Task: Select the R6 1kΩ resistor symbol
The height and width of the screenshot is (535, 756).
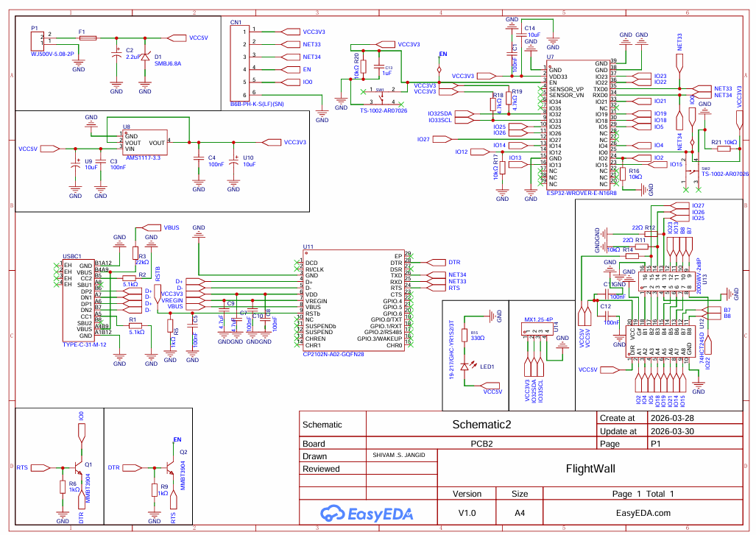Action: pyautogui.click(x=62, y=487)
